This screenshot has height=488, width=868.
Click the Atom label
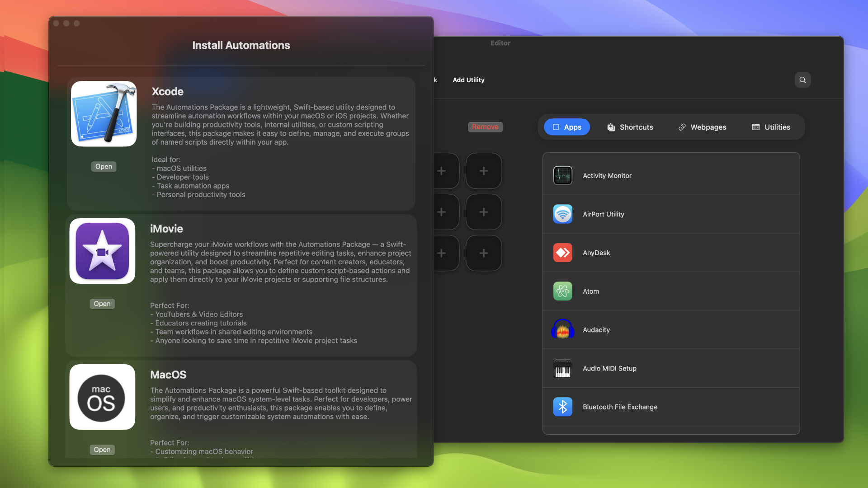pyautogui.click(x=591, y=291)
